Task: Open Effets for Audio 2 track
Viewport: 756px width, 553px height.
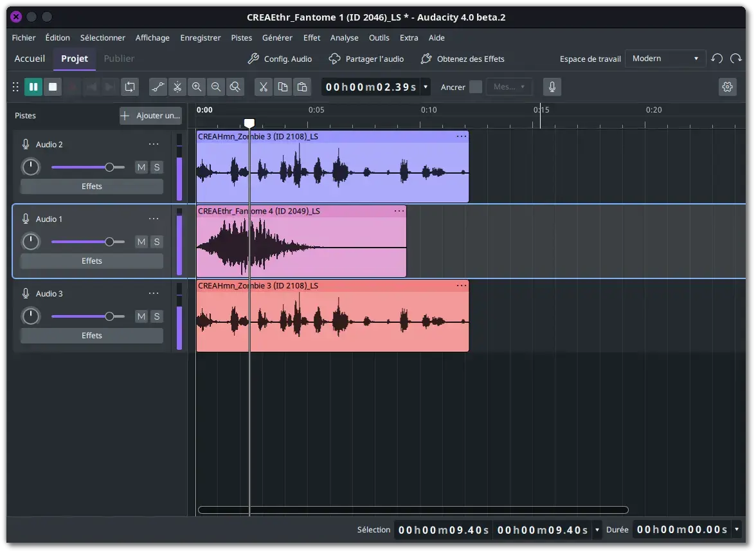Action: pyautogui.click(x=91, y=187)
